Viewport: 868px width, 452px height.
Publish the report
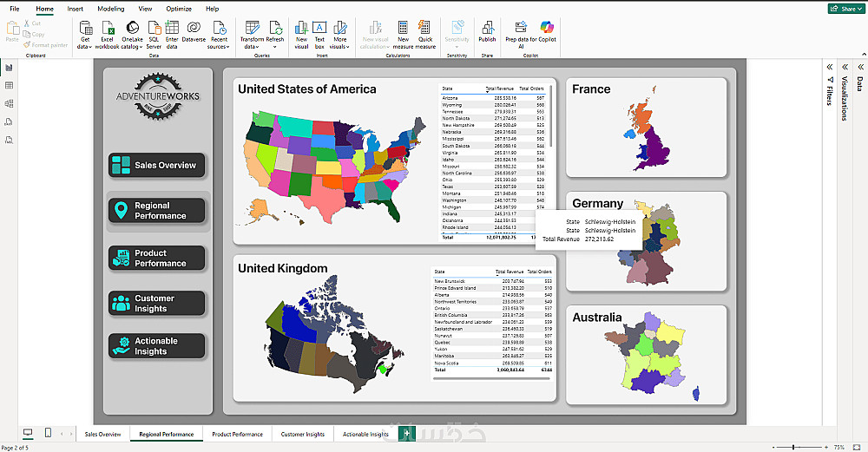(487, 31)
